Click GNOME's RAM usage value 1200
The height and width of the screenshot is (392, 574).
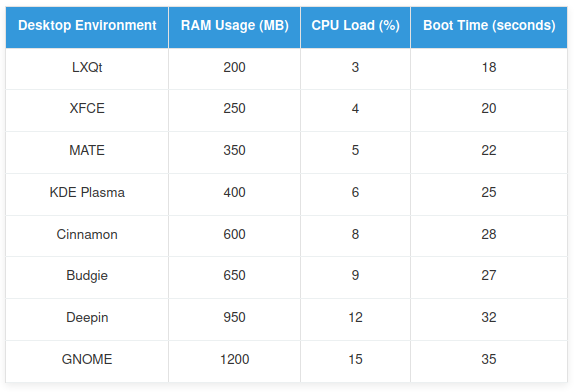click(235, 359)
